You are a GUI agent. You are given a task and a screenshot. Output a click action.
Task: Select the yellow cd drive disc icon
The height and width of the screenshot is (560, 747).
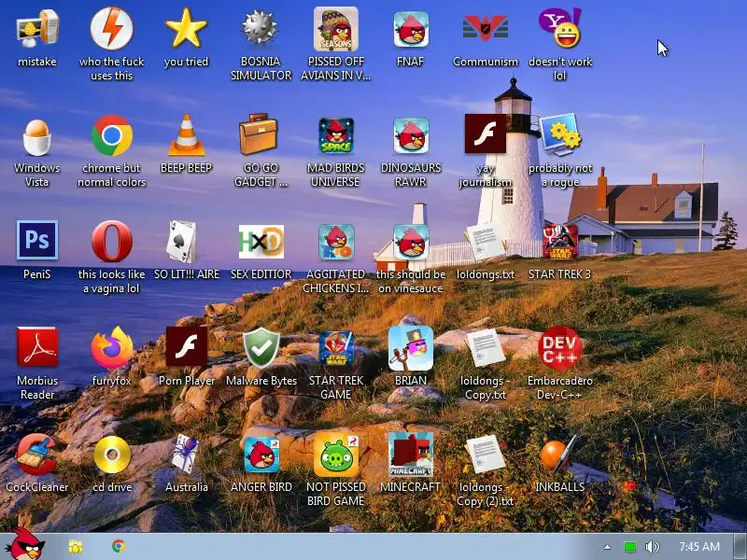[112, 455]
